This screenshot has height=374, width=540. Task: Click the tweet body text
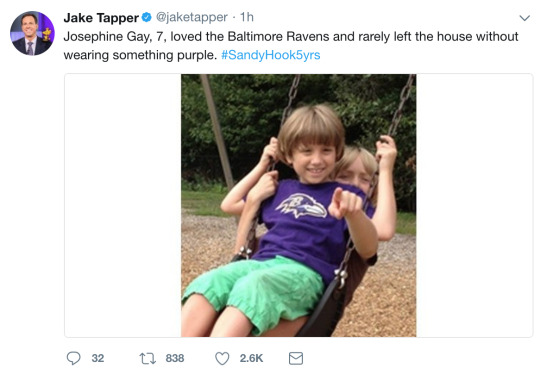click(291, 46)
